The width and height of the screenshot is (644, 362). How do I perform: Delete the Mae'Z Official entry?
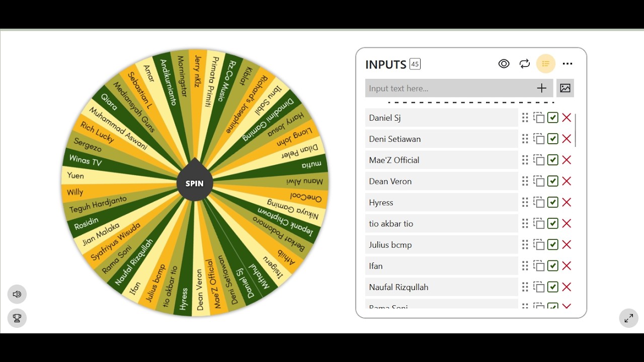(x=567, y=160)
